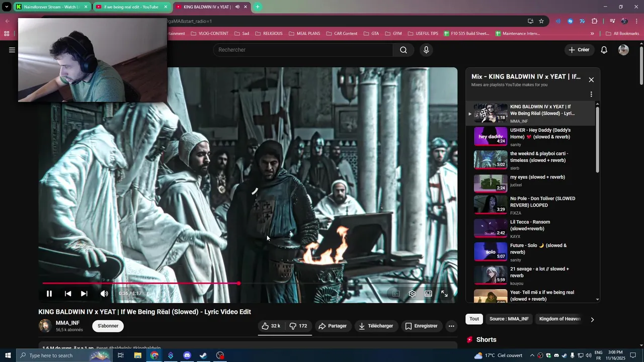Mute the player volume speaker icon
644x362 pixels.
[104, 294]
